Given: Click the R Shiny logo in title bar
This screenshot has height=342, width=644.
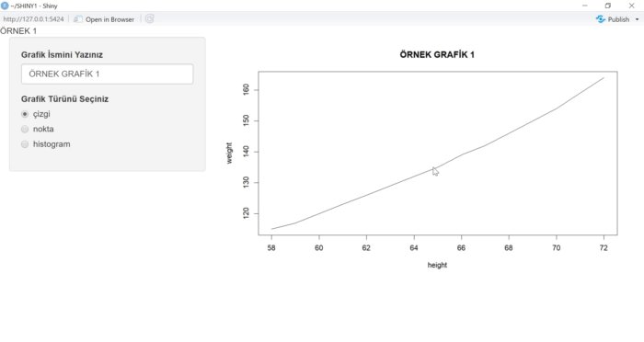Looking at the screenshot, I should coord(5,6).
